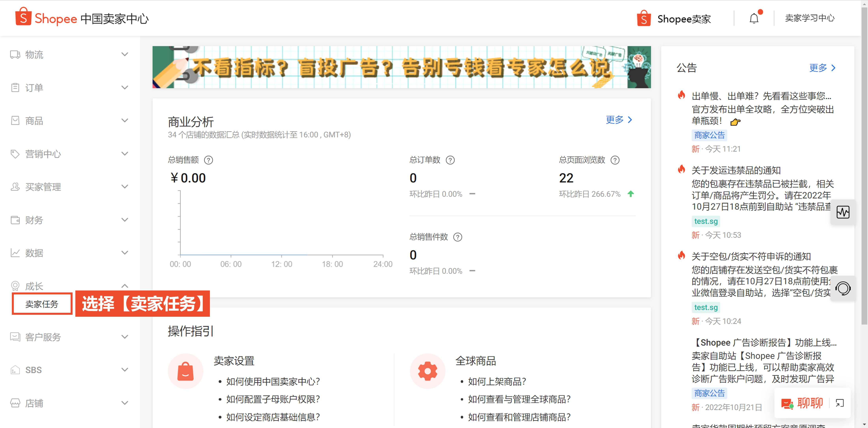This screenshot has width=868, height=428.
Task: Click the first 商家公告 tag
Action: pyautogui.click(x=709, y=135)
